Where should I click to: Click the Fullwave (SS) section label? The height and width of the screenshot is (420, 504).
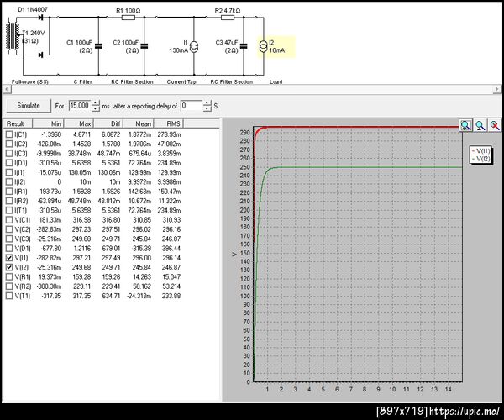(30, 82)
